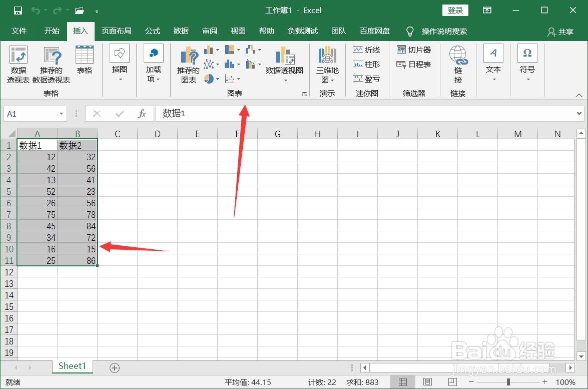Screen dimensions: 588x389
Task: Insert a Column sparkline (柱形)
Action: (366, 64)
